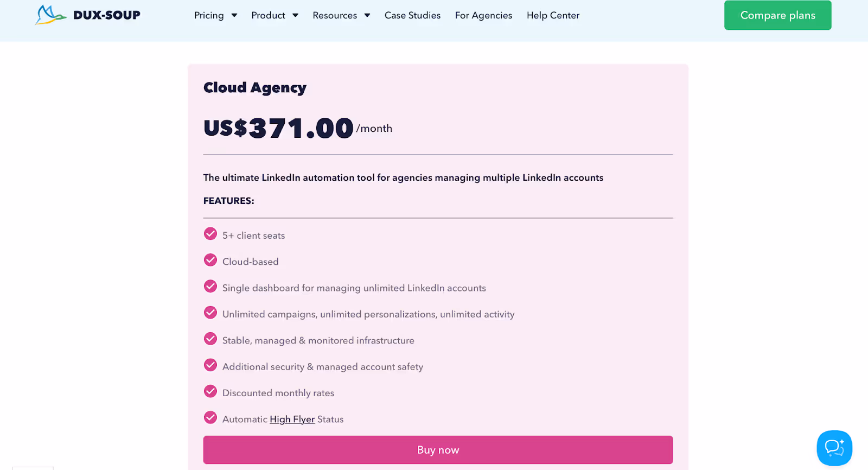Open For Agencies page
This screenshot has width=868, height=470.
tap(483, 15)
